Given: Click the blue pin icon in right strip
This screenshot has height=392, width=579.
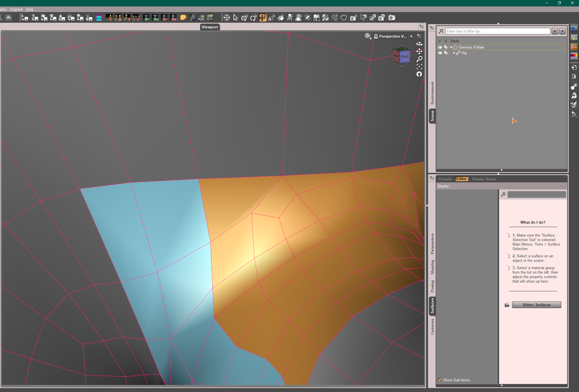Looking at the screenshot, I should [574, 28].
